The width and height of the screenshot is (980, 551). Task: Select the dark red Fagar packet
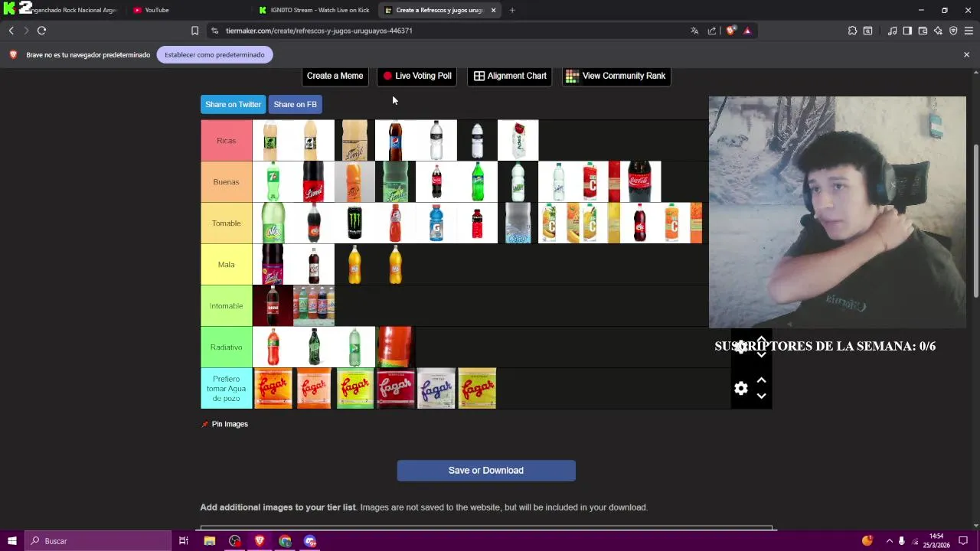point(395,389)
